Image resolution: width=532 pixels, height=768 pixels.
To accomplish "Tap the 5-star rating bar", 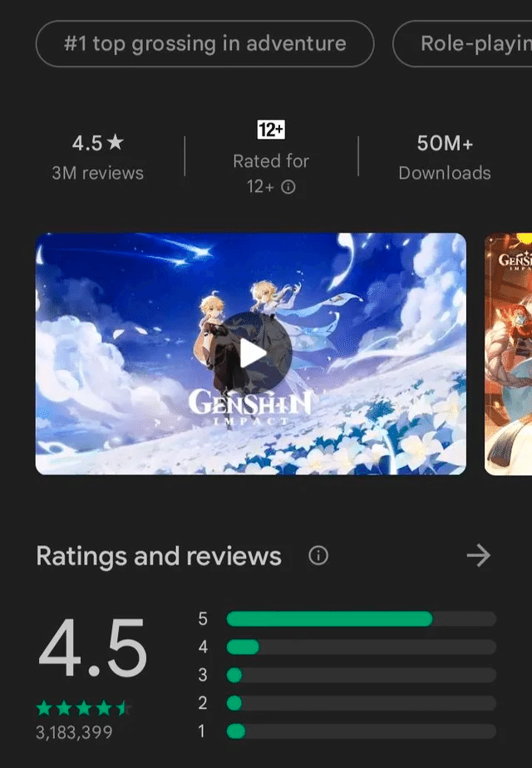I will point(362,618).
